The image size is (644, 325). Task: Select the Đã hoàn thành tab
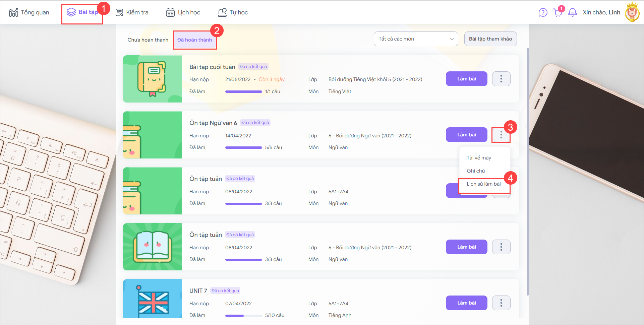(194, 40)
